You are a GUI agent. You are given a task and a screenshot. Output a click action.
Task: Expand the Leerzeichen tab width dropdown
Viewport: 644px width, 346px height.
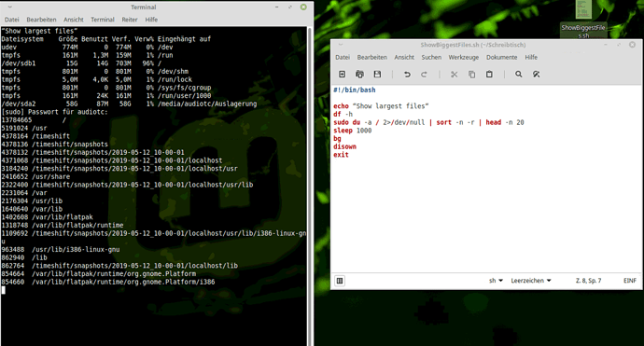point(531,281)
